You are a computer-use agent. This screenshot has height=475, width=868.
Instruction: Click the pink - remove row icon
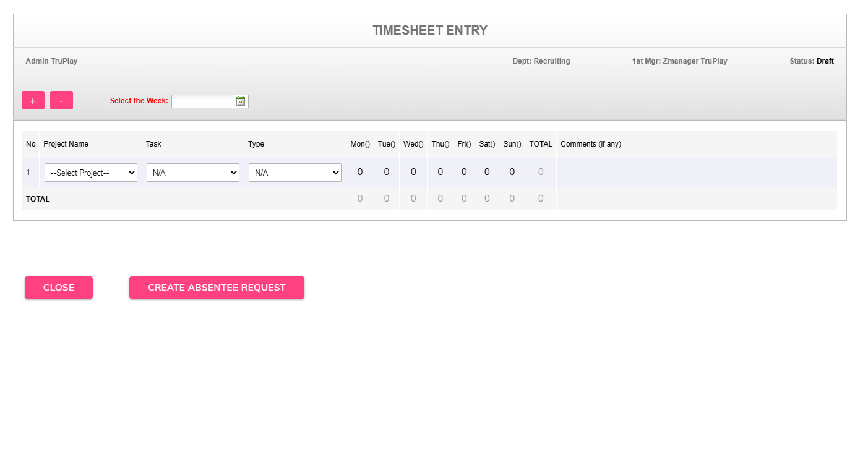pyautogui.click(x=61, y=100)
